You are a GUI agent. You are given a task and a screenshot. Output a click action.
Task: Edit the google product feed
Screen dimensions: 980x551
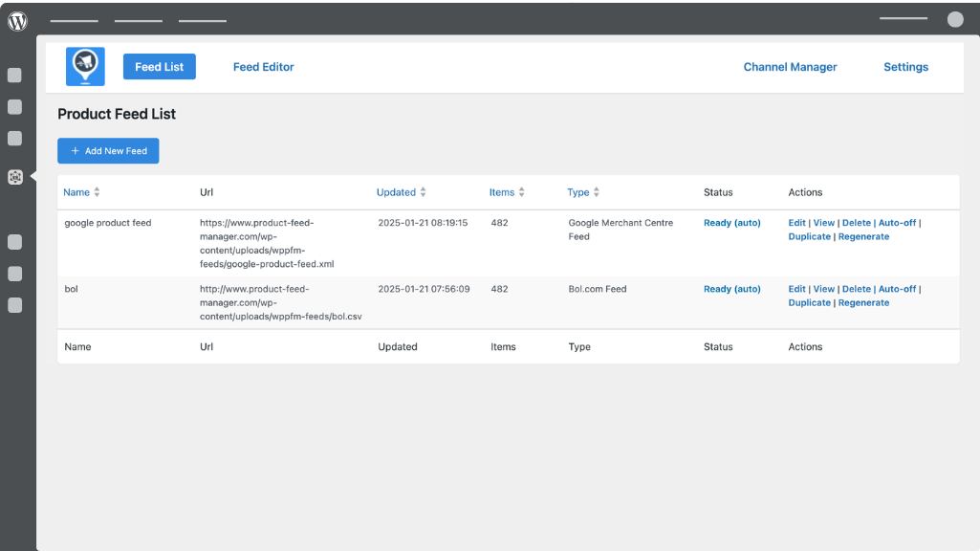click(796, 223)
